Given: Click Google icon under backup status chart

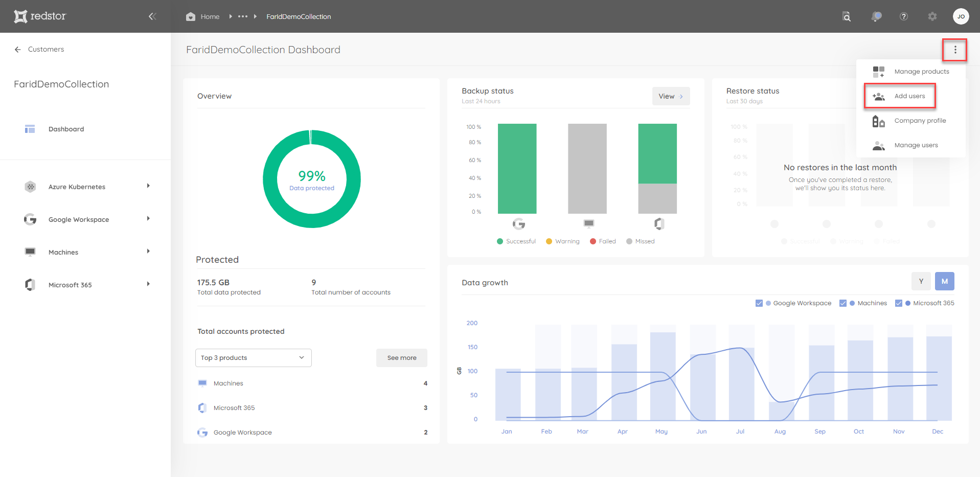Looking at the screenshot, I should point(518,223).
